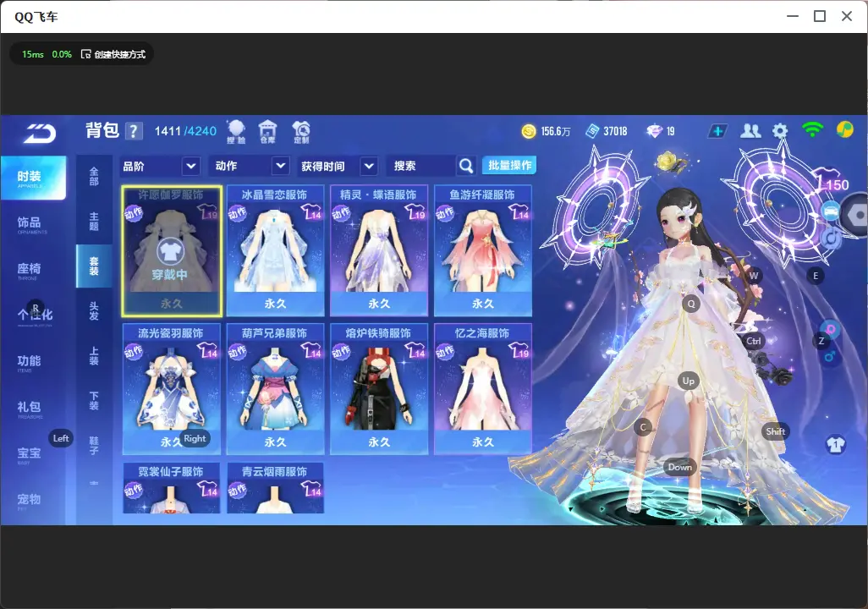
Task: Click the 动作 badge on 忆之海服饰
Action: click(445, 352)
